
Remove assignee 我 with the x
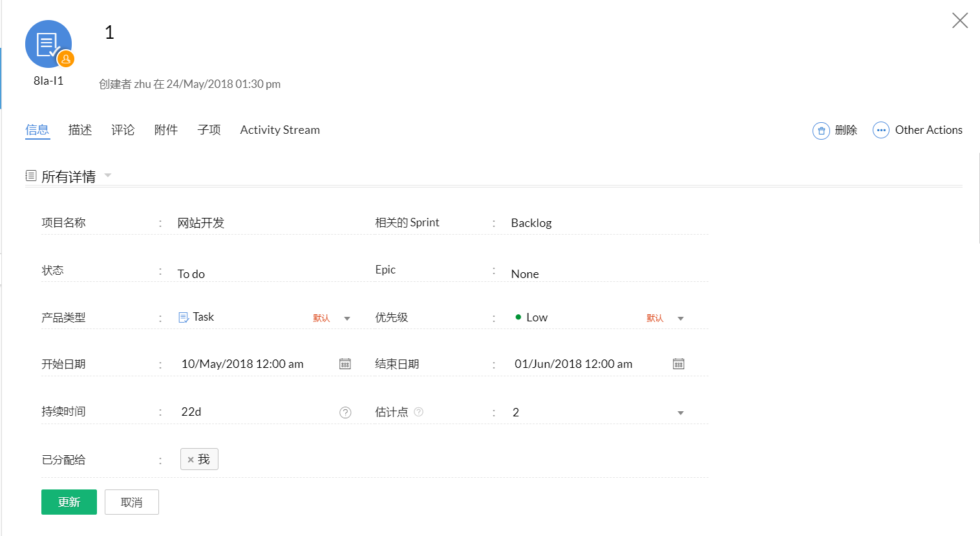(191, 460)
